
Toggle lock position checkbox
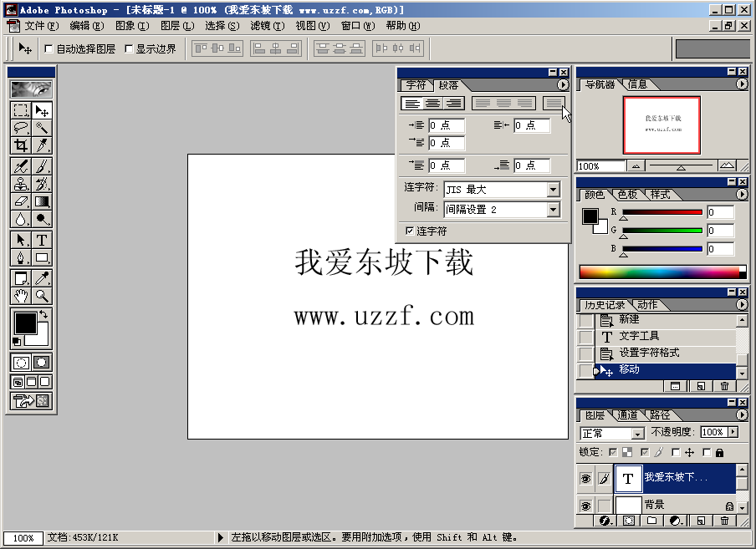coord(676,452)
